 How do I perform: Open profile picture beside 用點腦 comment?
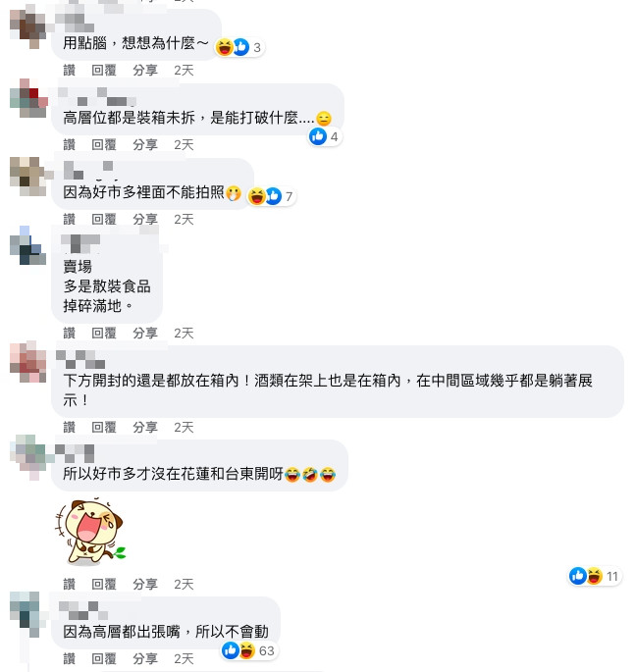coord(27,26)
